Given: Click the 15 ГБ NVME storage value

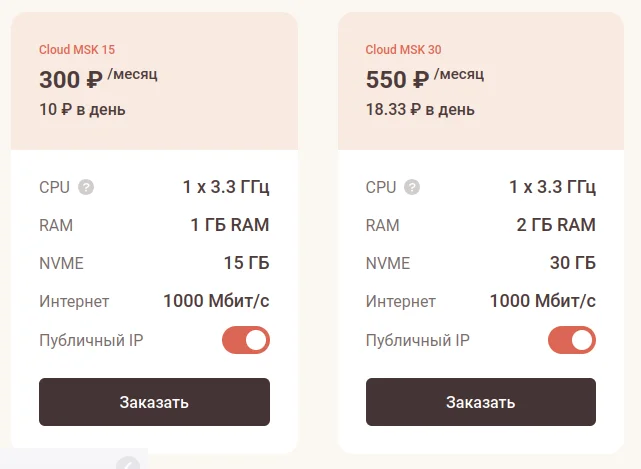Looking at the screenshot, I should [x=247, y=263].
